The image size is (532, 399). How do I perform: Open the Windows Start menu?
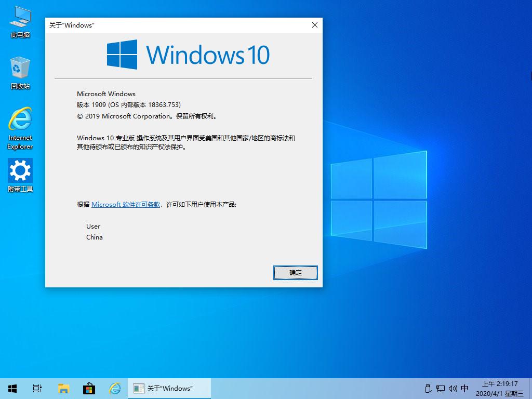(12, 389)
